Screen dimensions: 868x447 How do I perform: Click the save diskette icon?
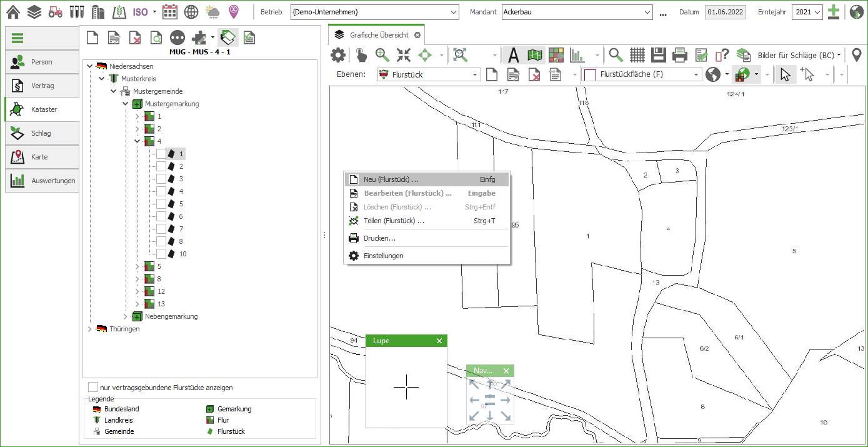[658, 55]
